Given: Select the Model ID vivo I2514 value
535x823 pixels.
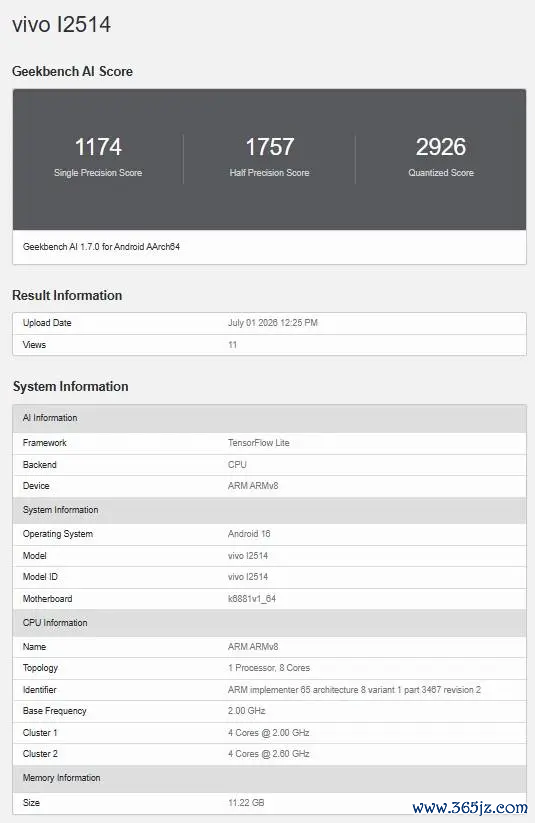Looking at the screenshot, I should [x=248, y=577].
